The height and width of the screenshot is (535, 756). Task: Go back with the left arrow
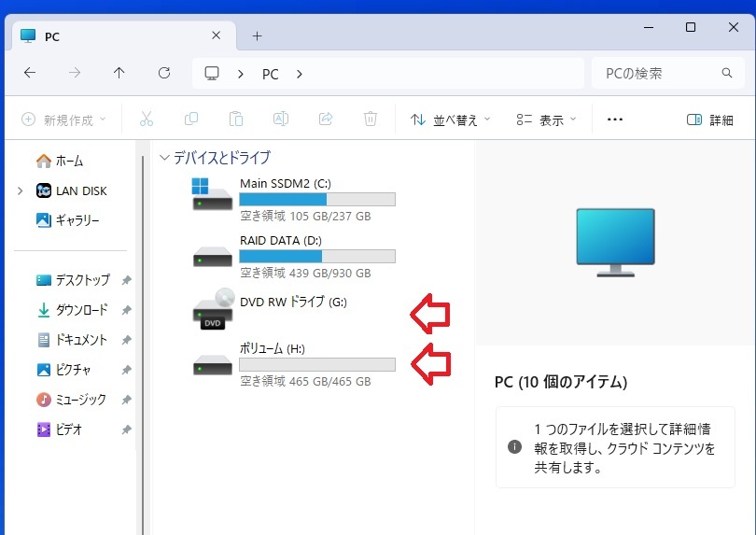(30, 73)
